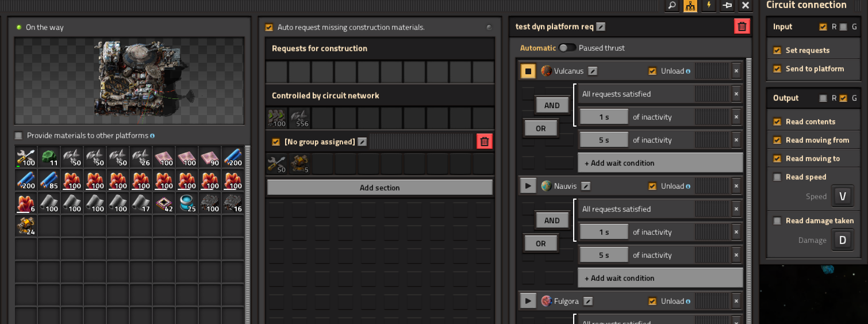Toggle Output green wire G checkbox
The width and height of the screenshot is (868, 324).
point(843,98)
